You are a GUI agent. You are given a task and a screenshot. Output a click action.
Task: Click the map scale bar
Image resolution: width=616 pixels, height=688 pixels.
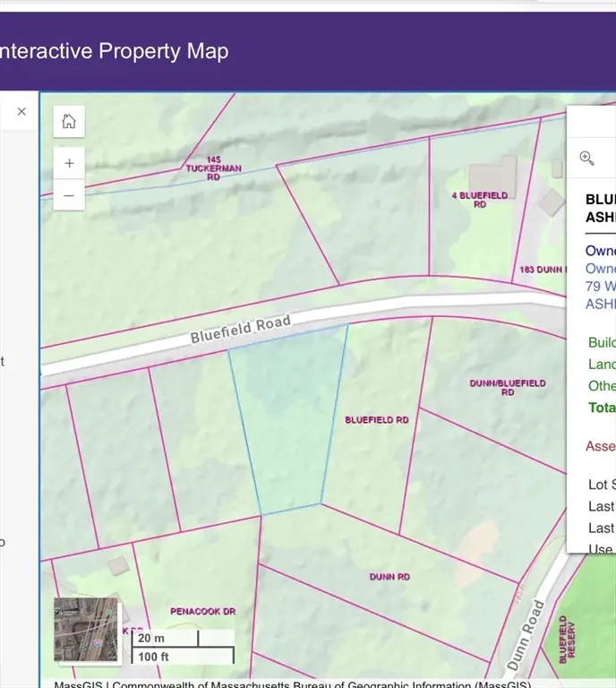(184, 648)
